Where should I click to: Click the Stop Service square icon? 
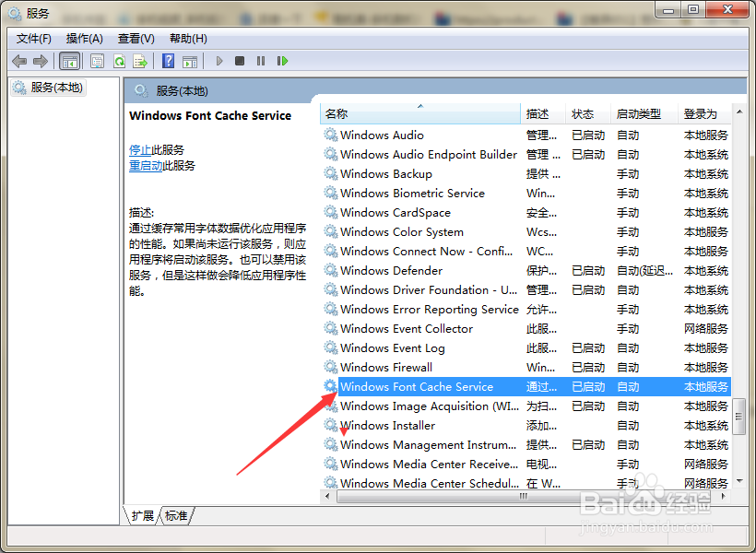(x=240, y=61)
